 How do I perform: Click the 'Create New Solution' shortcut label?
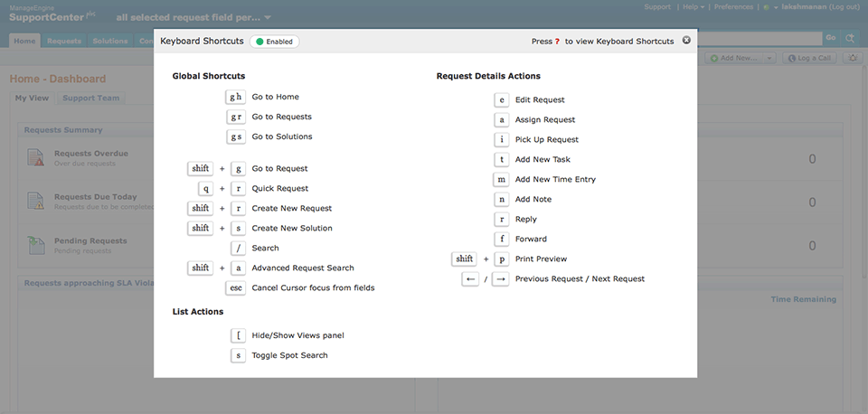point(292,228)
